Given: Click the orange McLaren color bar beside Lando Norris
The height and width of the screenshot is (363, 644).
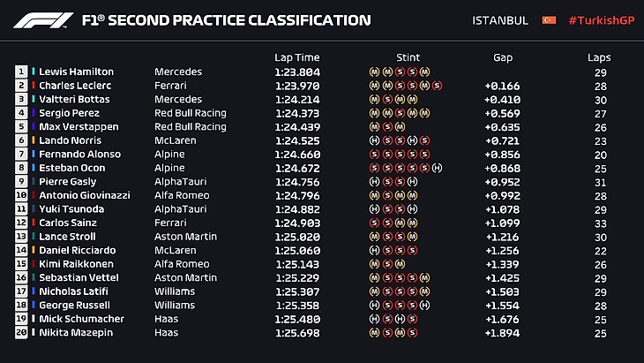Looking at the screenshot, I should (34, 140).
